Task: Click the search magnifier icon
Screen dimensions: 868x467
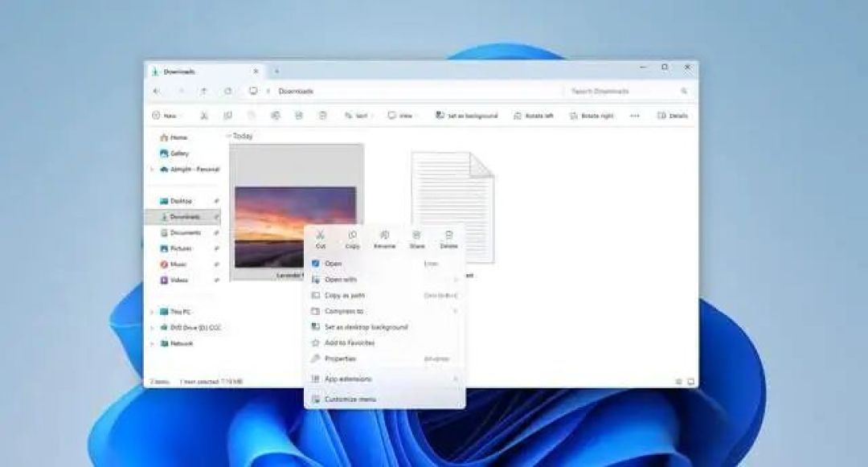Action: point(684,92)
